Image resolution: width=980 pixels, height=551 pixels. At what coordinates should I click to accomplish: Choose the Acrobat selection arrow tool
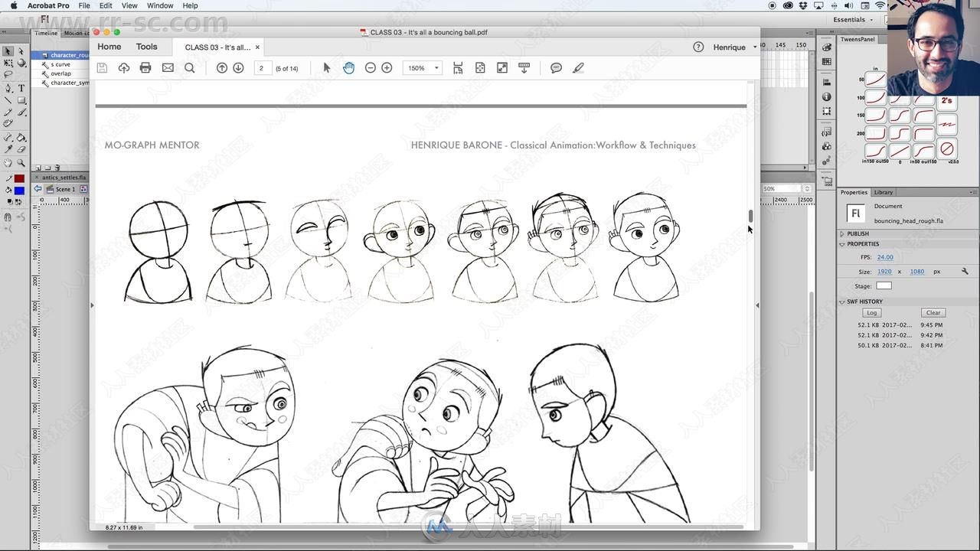click(x=327, y=68)
